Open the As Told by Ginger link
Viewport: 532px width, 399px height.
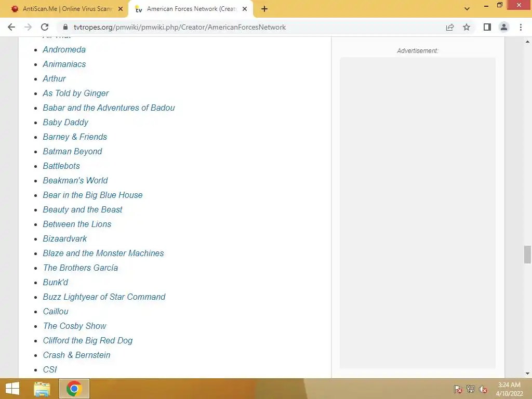coord(76,94)
